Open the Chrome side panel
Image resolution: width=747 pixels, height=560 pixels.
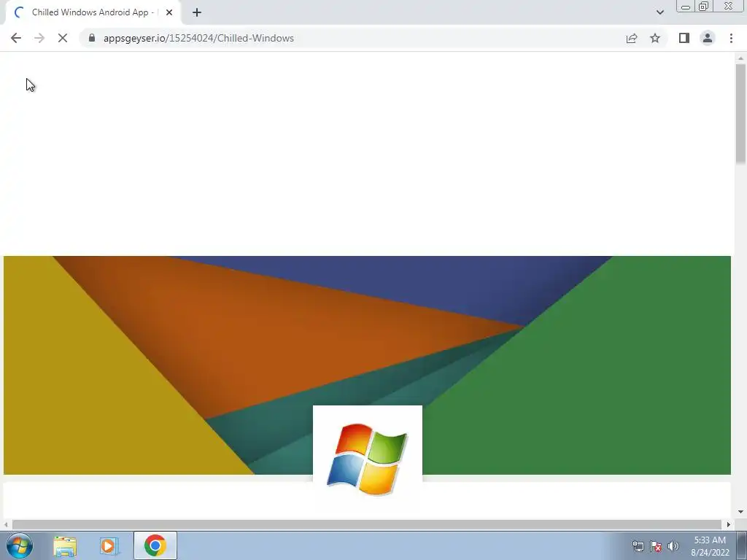(684, 38)
